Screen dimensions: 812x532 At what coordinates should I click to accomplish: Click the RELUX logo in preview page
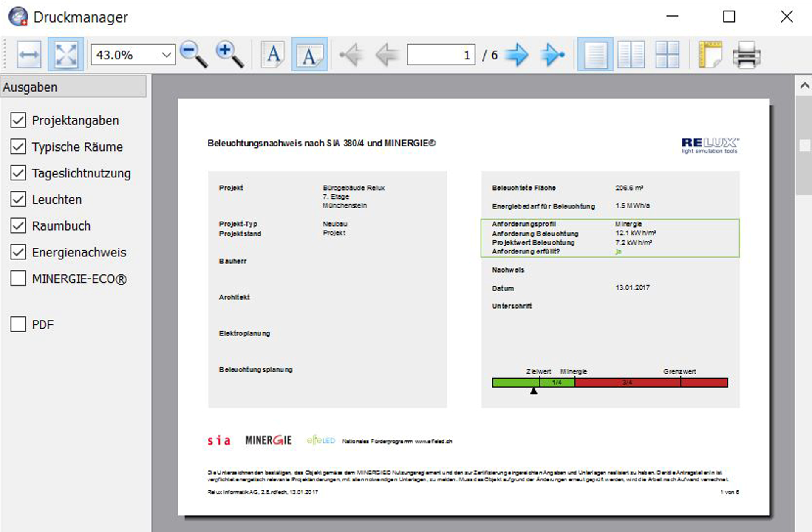tap(710, 145)
